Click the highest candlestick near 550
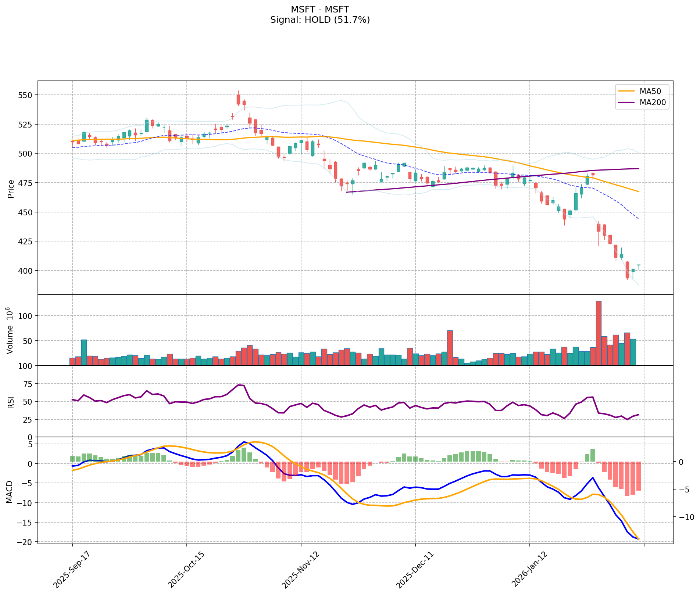The image size is (700, 595). click(238, 100)
